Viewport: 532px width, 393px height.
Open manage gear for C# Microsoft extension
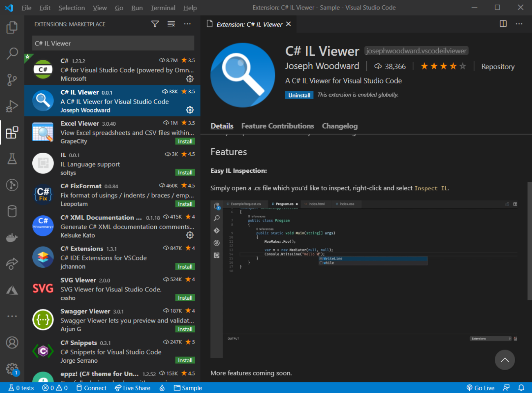click(x=190, y=79)
